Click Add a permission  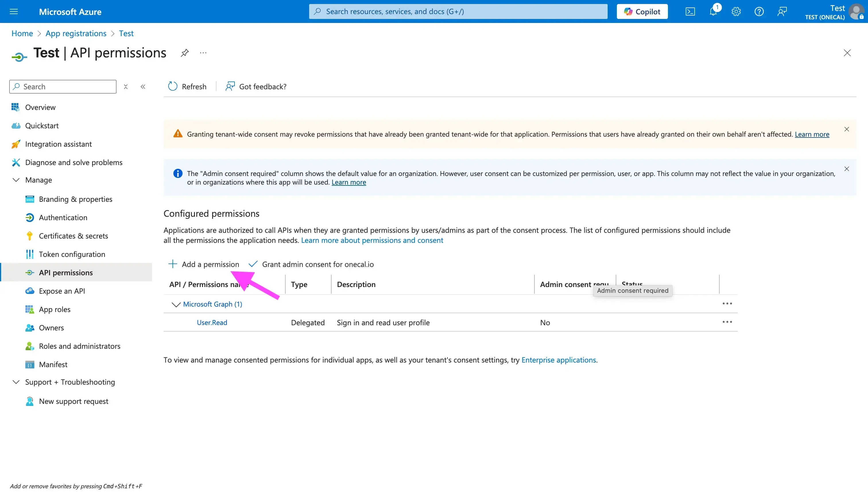tap(204, 264)
